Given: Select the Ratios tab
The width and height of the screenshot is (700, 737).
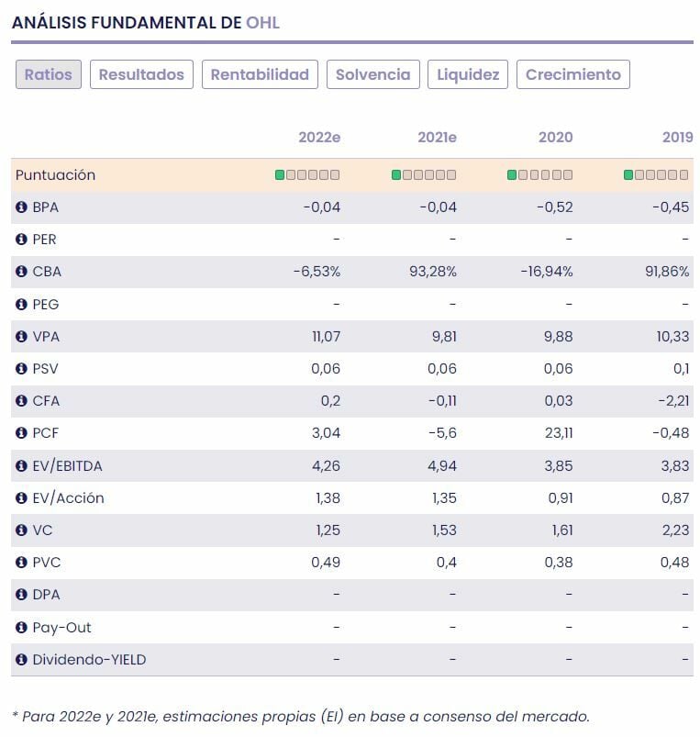Looking at the screenshot, I should tap(49, 74).
